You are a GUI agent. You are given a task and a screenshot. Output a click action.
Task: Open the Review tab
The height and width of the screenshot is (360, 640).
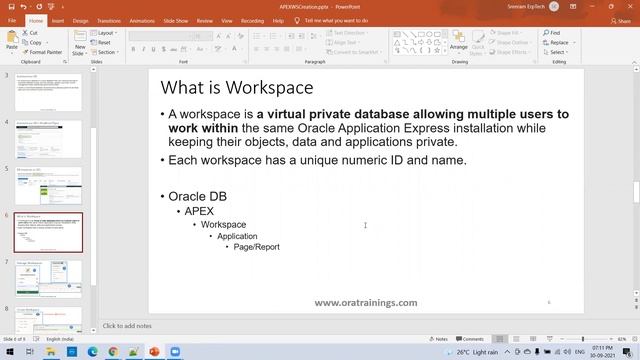tap(204, 21)
